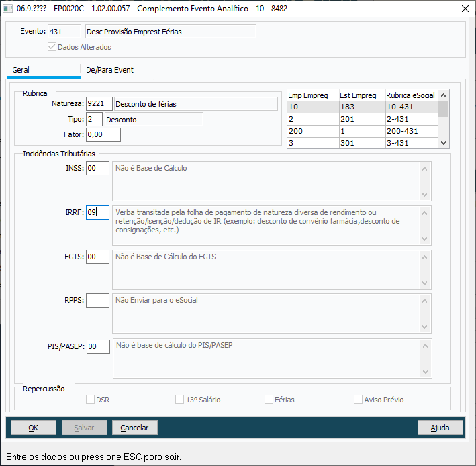The width and height of the screenshot is (476, 466).
Task: Select table cell 10-431
Action: click(412, 107)
